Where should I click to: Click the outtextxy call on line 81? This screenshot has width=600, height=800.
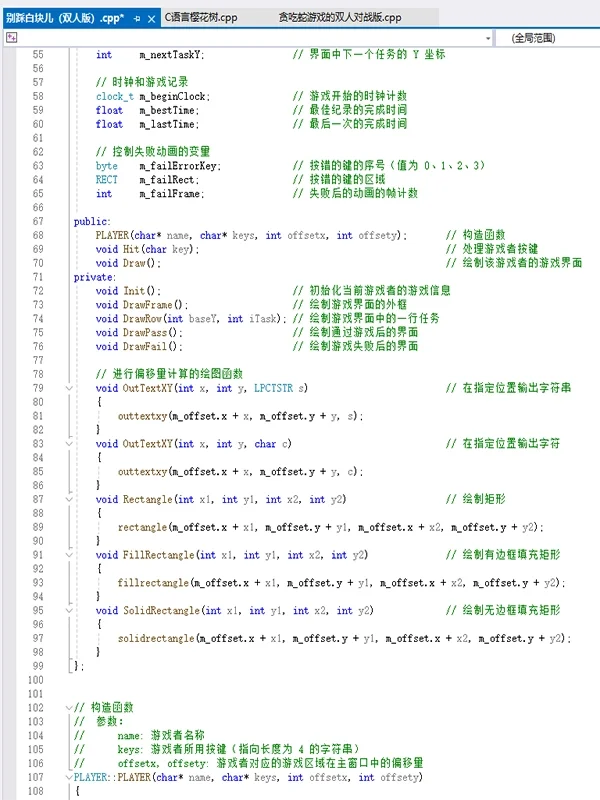tap(142, 416)
